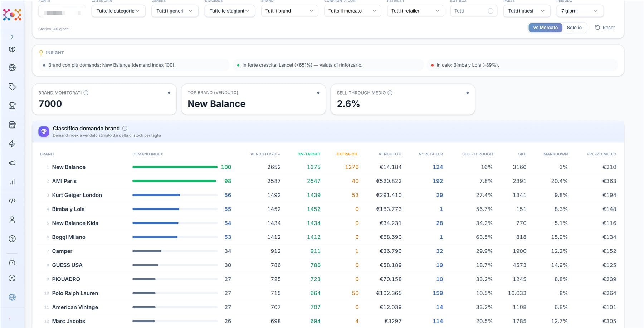Open the trophy icon in sidebar

12,106
